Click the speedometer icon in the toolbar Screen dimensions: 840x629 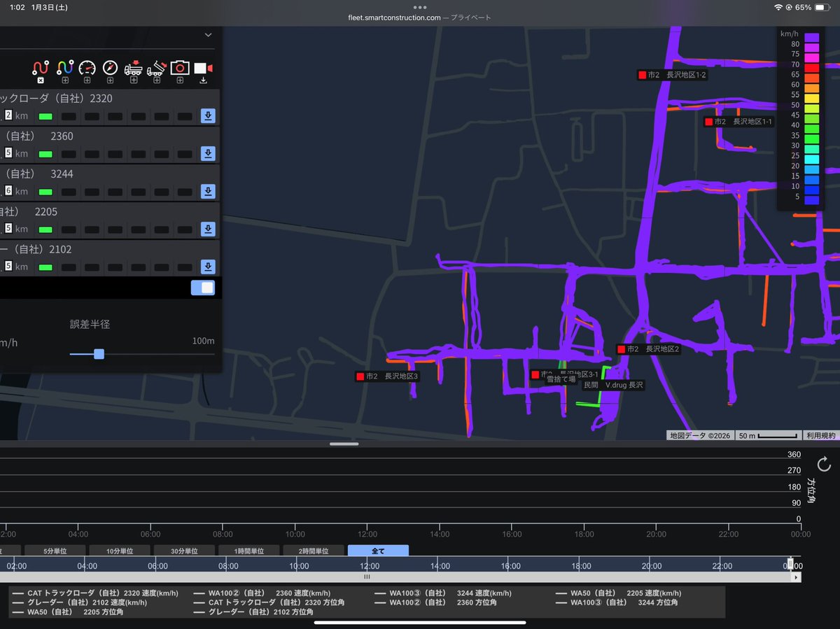(87, 68)
